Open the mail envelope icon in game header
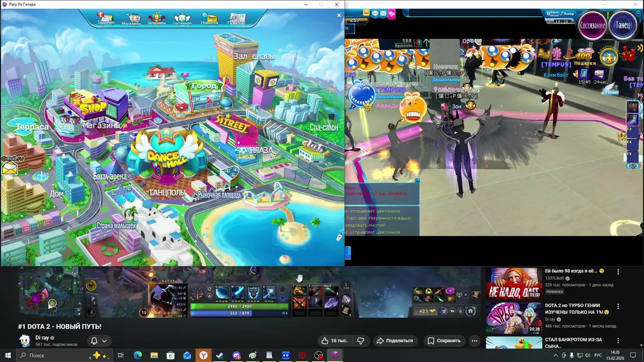This screenshot has width=644, height=362. click(x=383, y=14)
